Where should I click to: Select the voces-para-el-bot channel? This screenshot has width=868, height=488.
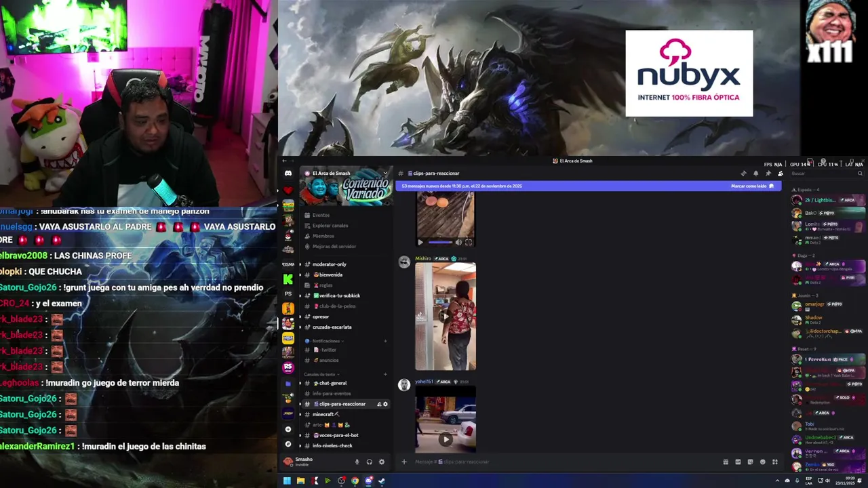[x=345, y=435]
